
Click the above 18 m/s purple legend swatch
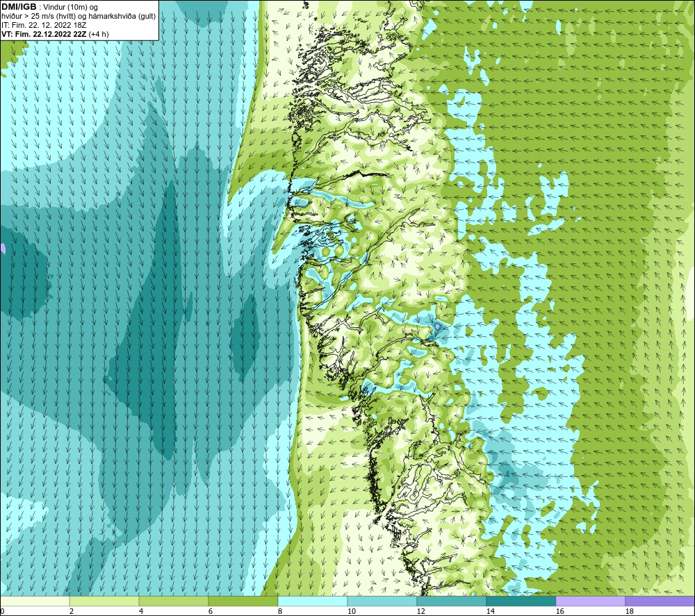(660, 601)
